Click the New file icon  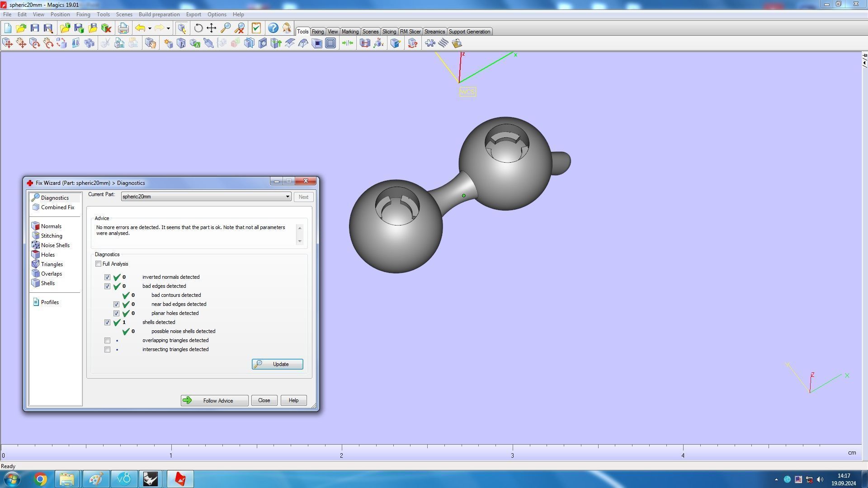[8, 28]
